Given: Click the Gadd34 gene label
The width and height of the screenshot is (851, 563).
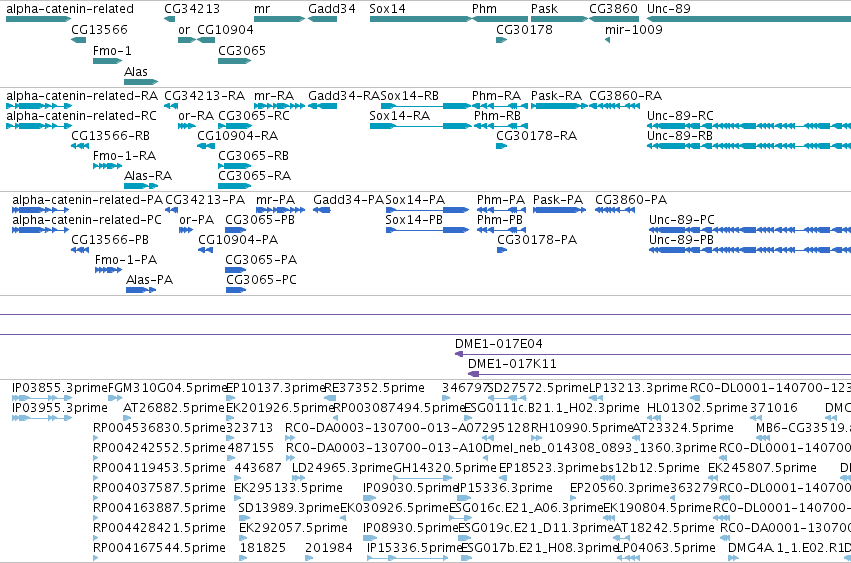Looking at the screenshot, I should coord(332,9).
